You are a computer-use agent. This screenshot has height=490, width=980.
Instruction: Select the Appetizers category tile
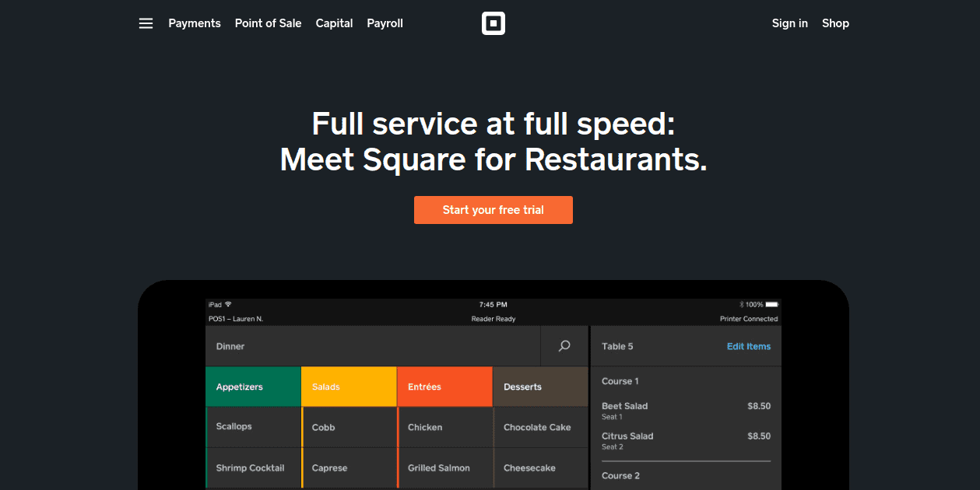[253, 387]
